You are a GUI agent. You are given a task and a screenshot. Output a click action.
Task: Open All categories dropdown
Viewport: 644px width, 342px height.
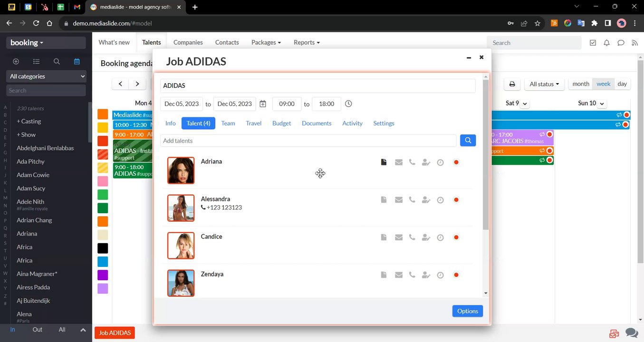pos(46,76)
